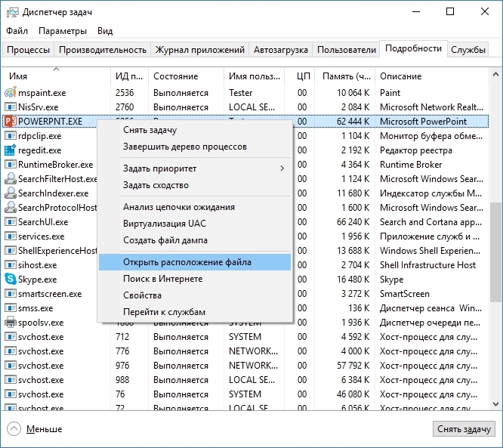Switch to the Службы tab
Viewport: 503px width, 448px height.
tap(468, 50)
